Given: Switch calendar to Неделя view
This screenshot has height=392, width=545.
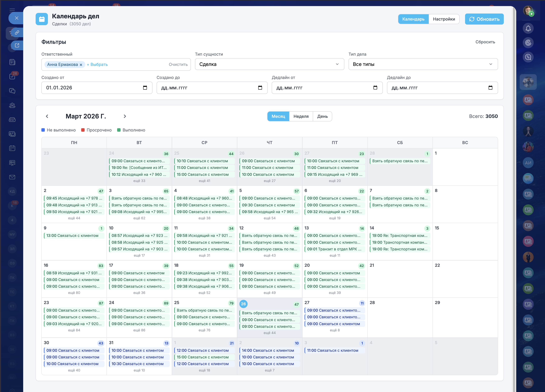Looking at the screenshot, I should coord(301,116).
